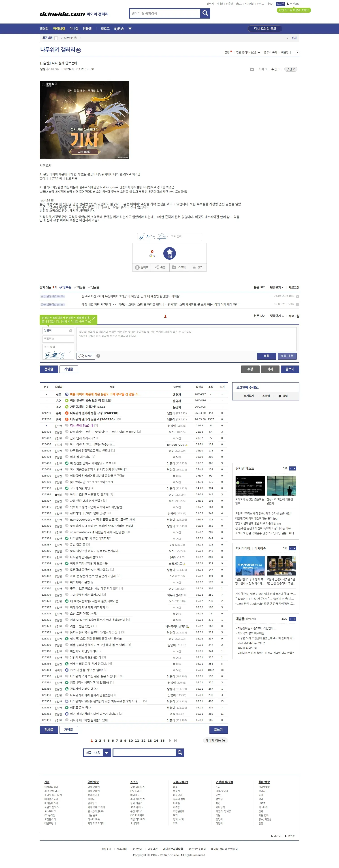Open the 디시 로터리 응모 banner
This screenshot has width=339, height=868.
click(265, 29)
